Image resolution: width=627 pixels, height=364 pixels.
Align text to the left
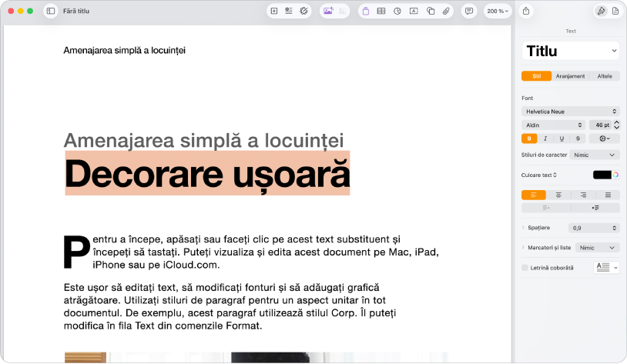[x=534, y=195]
